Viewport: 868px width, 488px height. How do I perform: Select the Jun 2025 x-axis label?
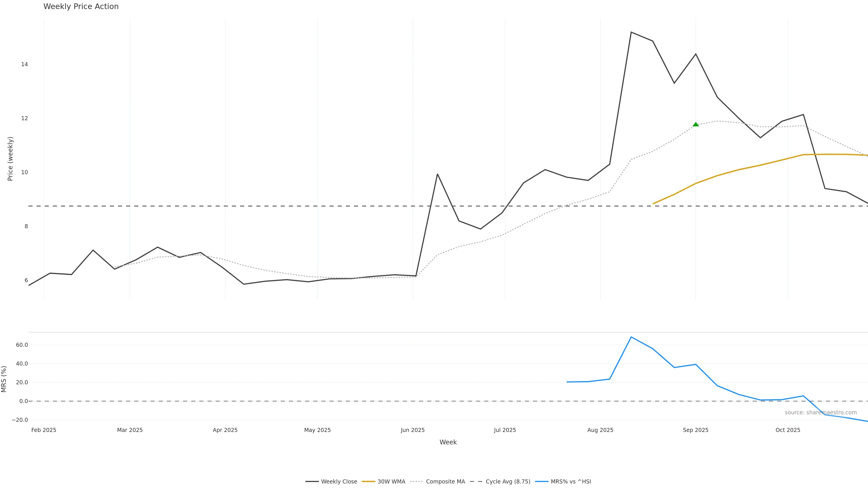tap(413, 430)
